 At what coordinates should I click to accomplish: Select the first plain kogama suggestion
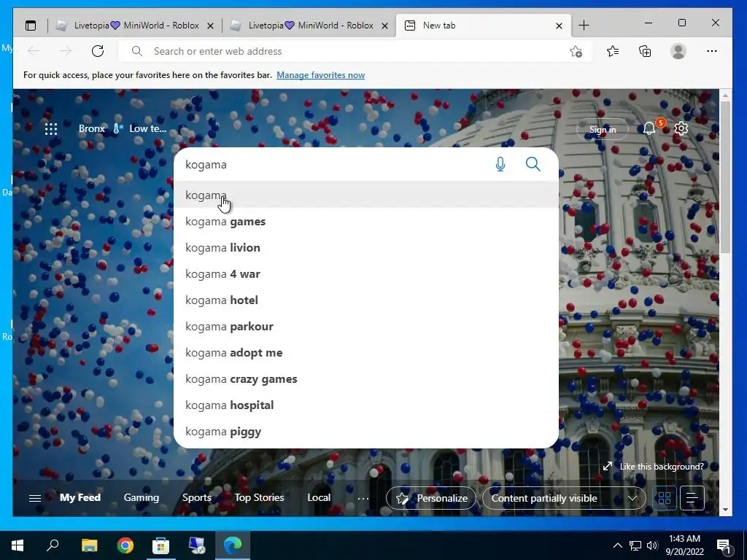(x=366, y=195)
